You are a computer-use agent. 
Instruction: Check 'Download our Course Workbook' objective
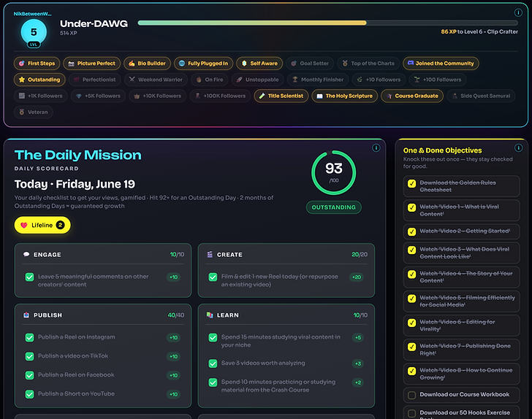[x=412, y=395]
